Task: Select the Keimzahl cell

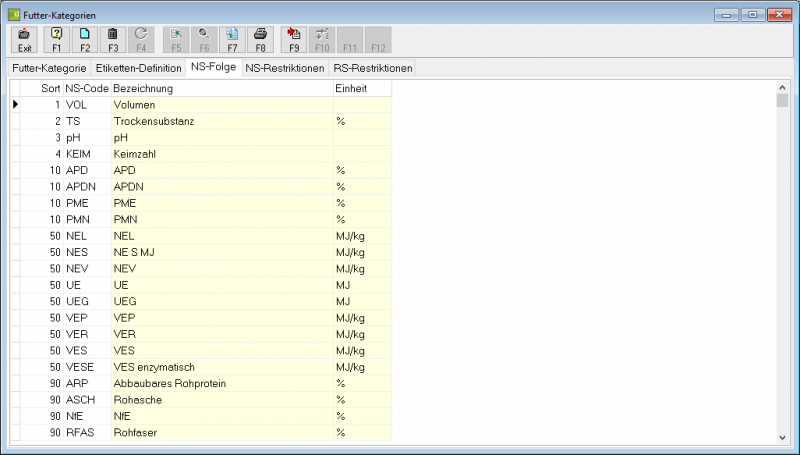Action: [x=222, y=154]
